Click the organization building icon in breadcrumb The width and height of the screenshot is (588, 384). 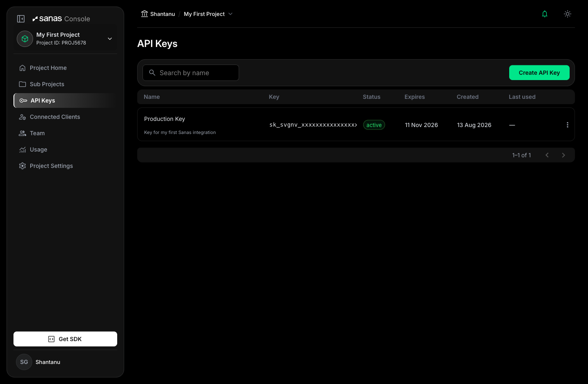click(x=145, y=14)
